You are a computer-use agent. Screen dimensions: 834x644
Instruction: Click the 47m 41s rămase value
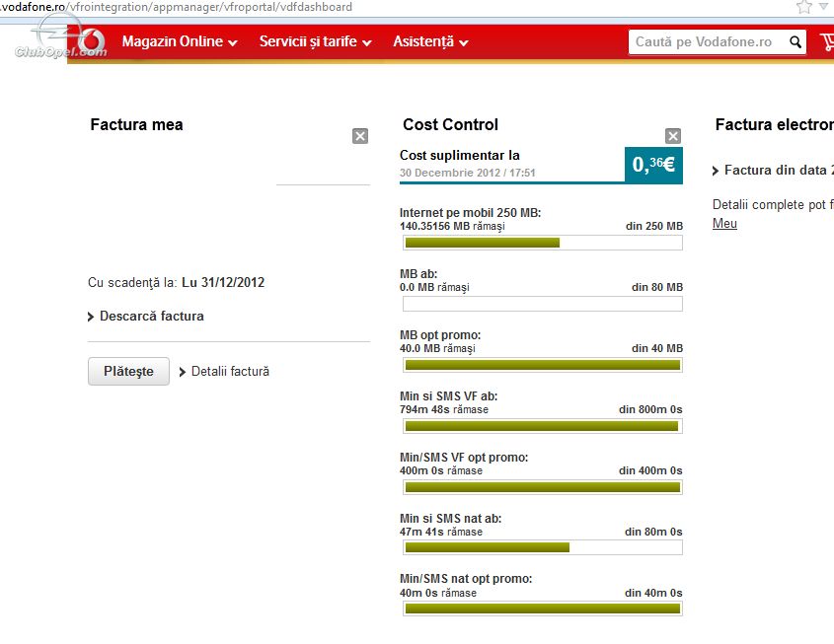point(441,532)
